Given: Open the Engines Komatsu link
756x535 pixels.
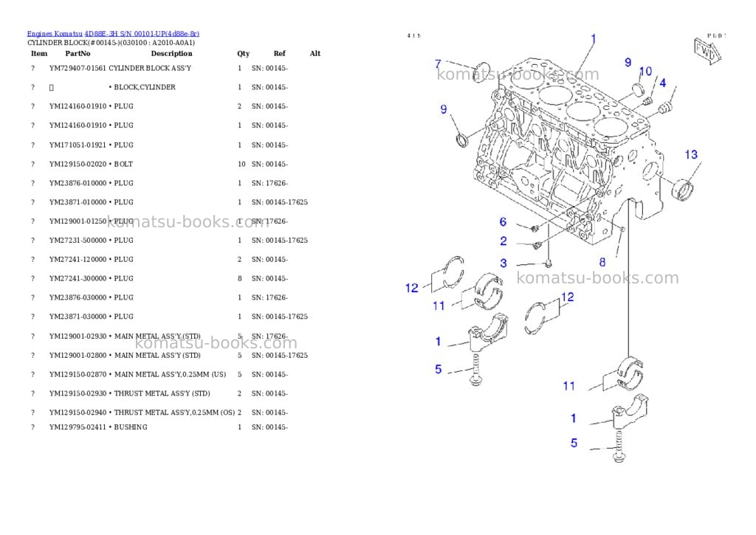Looking at the screenshot, I should [55, 34].
